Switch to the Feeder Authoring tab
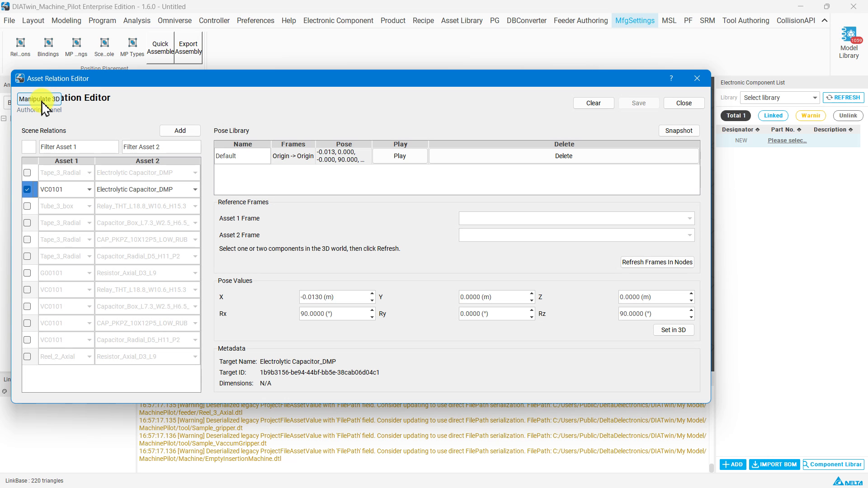This screenshot has height=488, width=868. point(580,20)
